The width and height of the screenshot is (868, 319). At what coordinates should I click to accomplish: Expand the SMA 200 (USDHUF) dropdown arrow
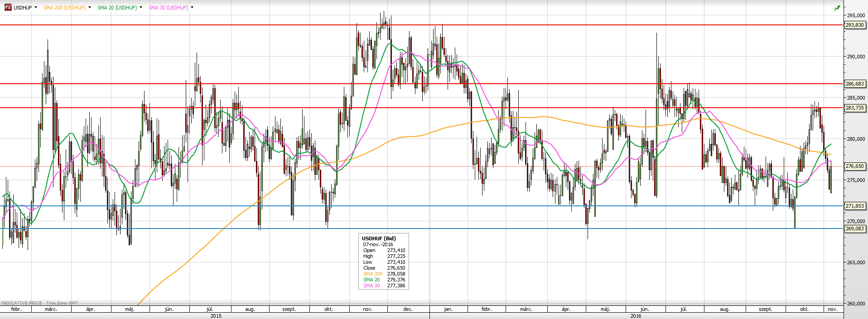click(x=90, y=7)
